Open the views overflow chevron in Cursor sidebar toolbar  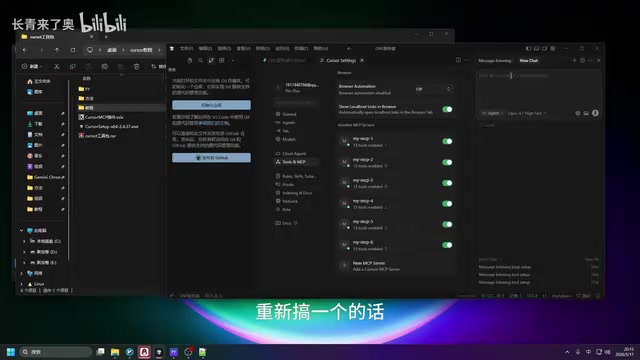(233, 60)
